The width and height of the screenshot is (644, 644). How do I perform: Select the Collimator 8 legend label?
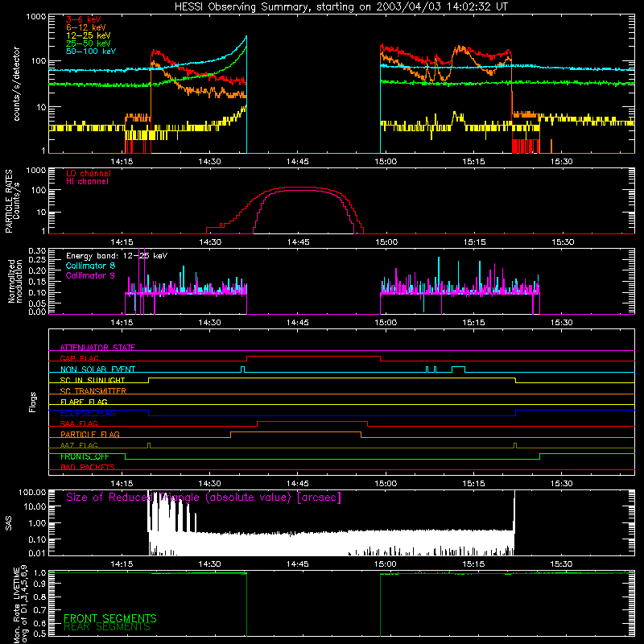[90, 266]
